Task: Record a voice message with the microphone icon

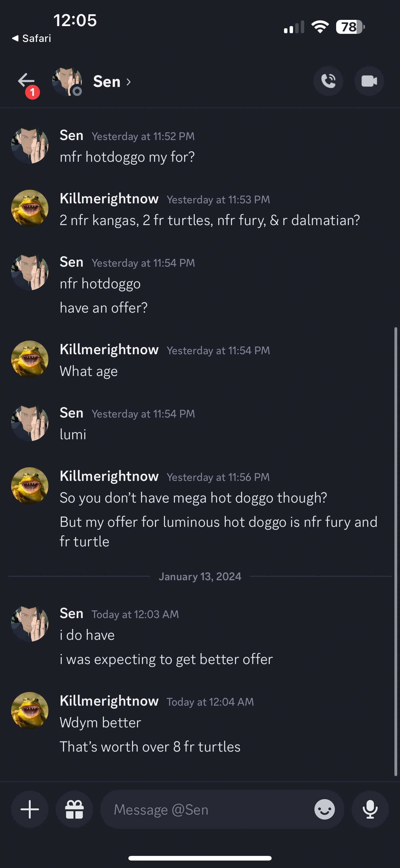Action: [369, 810]
